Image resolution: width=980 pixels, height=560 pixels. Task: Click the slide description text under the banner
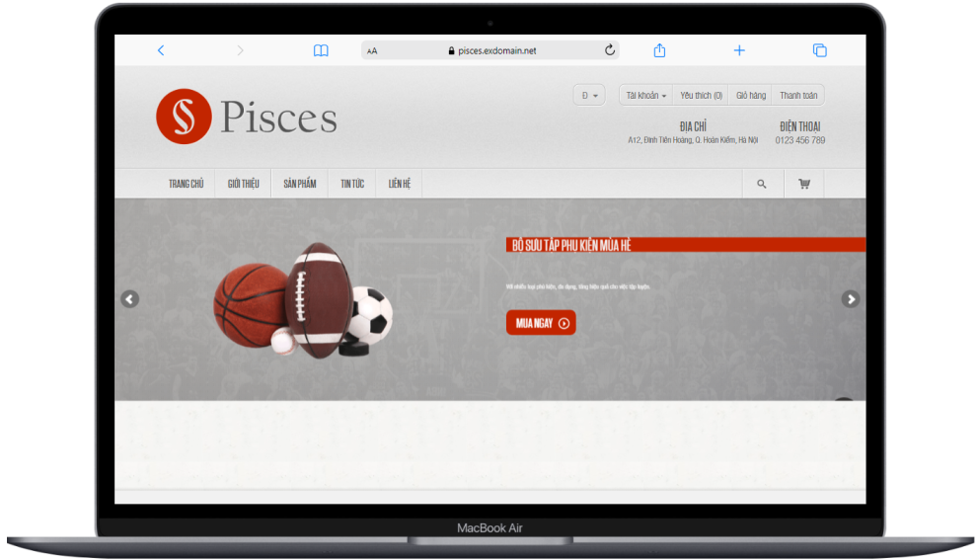tap(578, 286)
